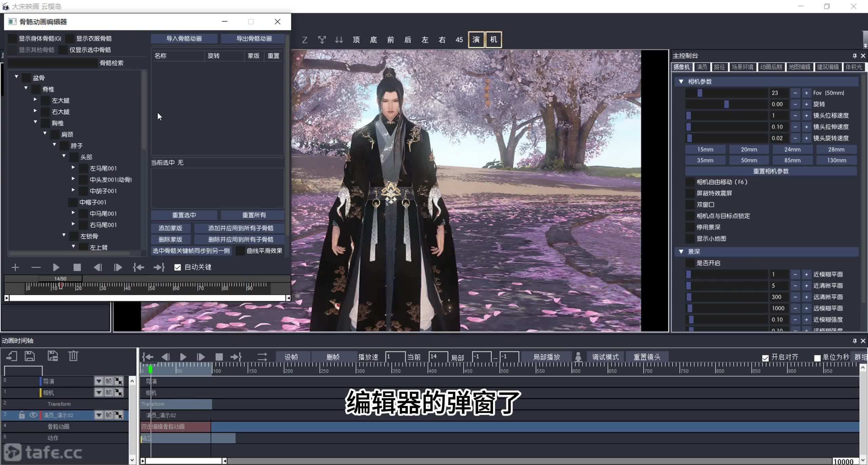Screen dimensions: 868x465
Task: Stop the skeleton animation in bone editor
Action: (x=77, y=267)
